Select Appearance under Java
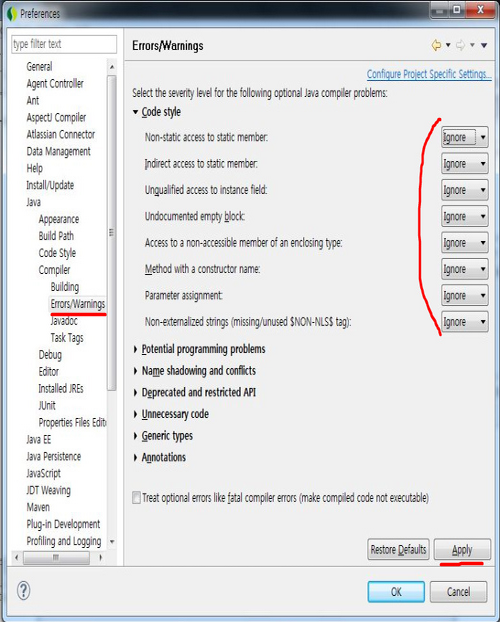 (x=59, y=219)
